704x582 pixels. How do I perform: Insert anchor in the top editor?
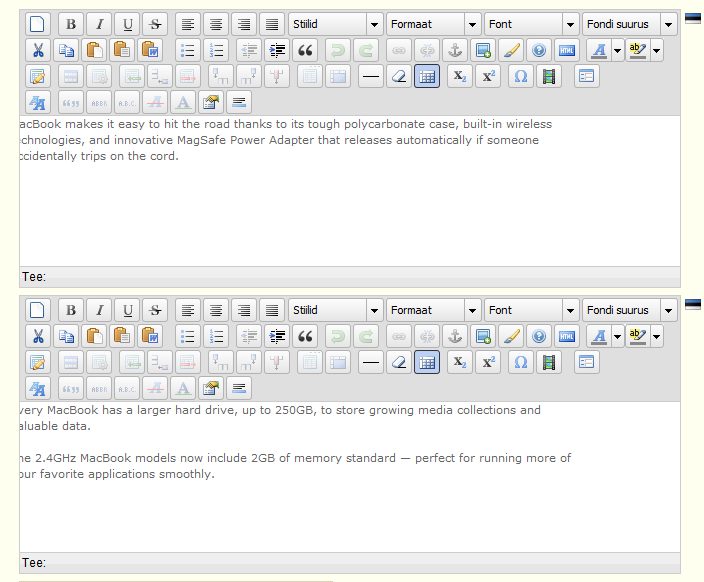pyautogui.click(x=455, y=50)
